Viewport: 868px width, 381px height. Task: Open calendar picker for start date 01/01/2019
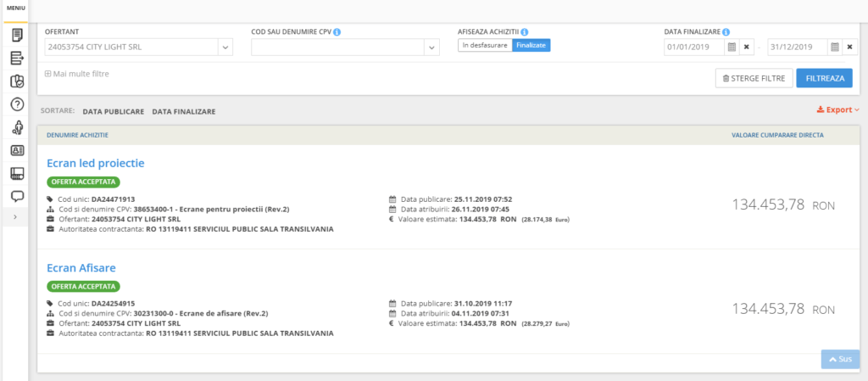(732, 47)
